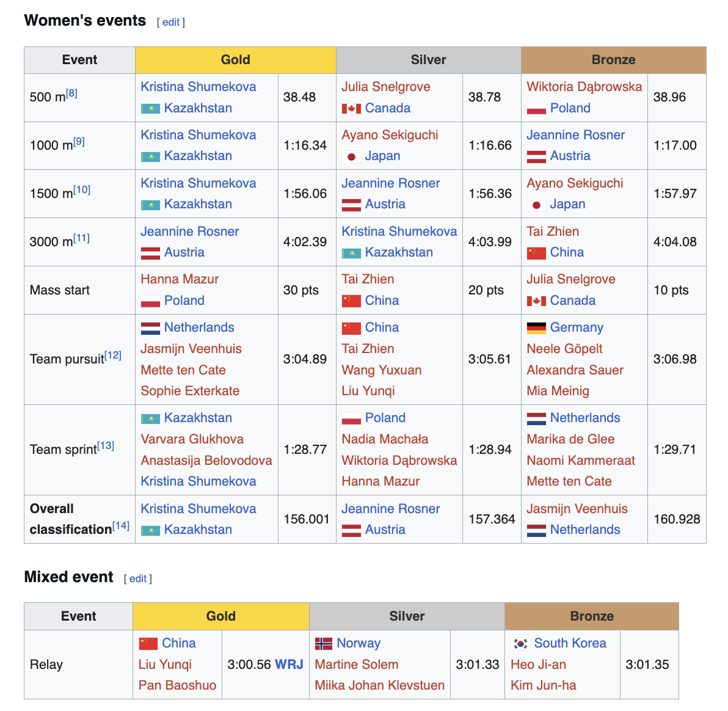Edit the Women's events section
This screenshot has width=728, height=711.
coord(171,22)
